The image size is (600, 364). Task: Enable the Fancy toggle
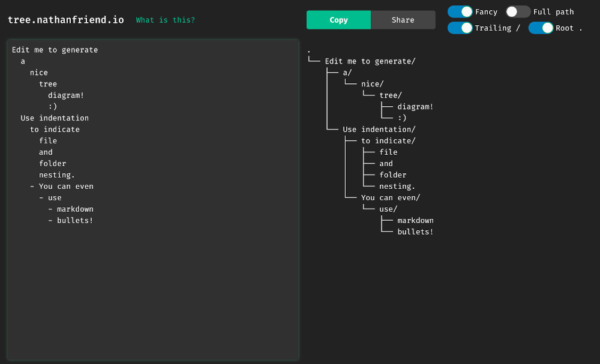tap(460, 11)
